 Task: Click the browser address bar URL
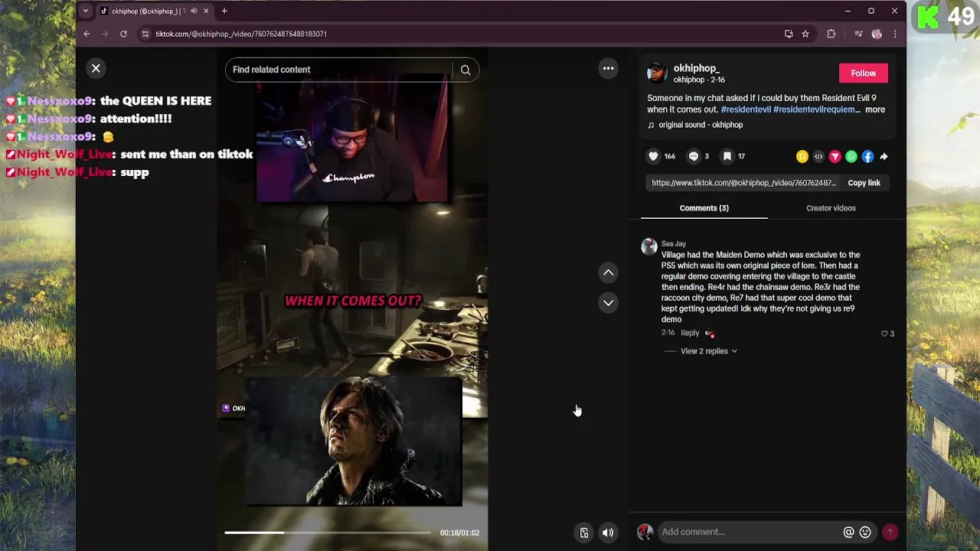click(241, 34)
